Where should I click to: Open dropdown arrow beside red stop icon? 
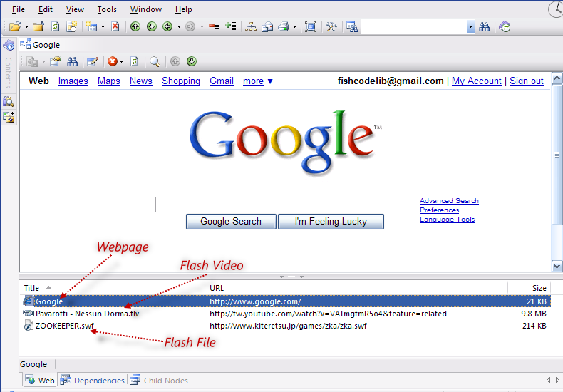pyautogui.click(x=121, y=62)
